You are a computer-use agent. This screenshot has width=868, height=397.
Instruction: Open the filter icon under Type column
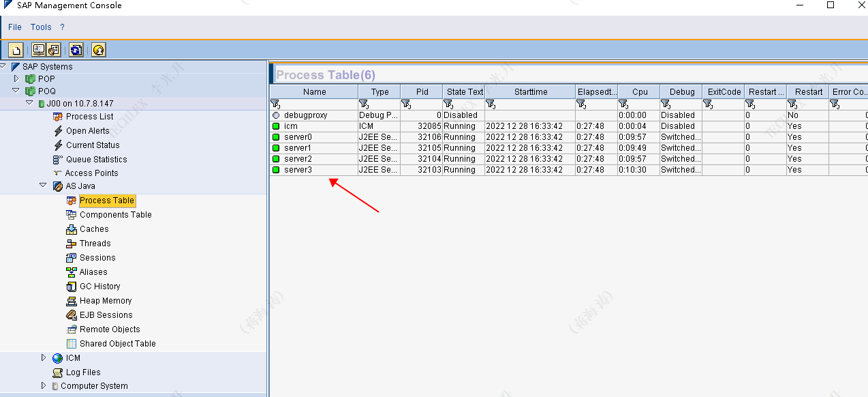click(364, 104)
